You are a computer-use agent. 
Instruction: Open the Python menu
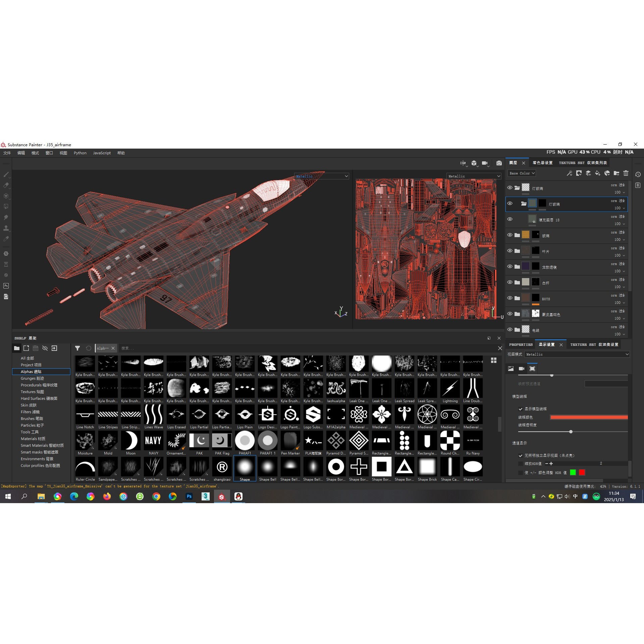coord(80,153)
